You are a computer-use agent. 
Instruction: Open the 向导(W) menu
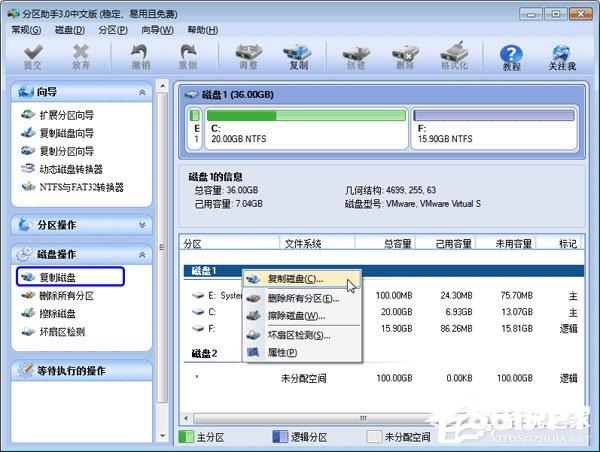pyautogui.click(x=157, y=30)
